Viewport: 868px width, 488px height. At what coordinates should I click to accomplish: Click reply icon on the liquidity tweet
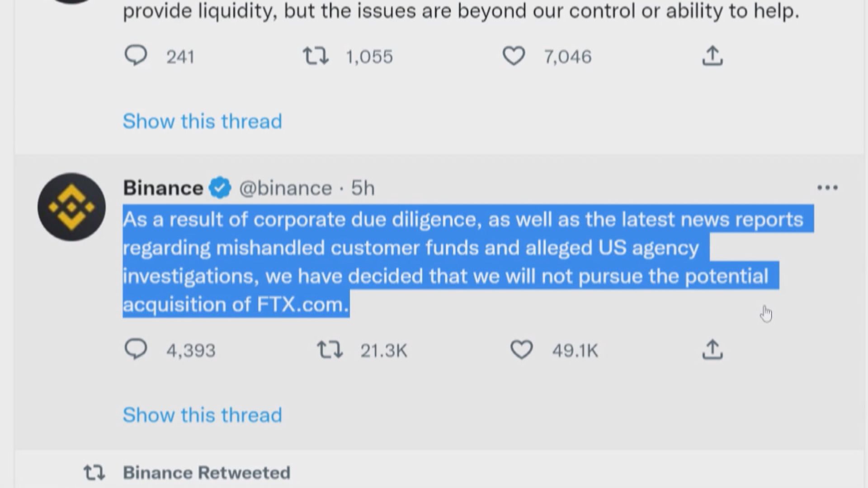pyautogui.click(x=136, y=56)
